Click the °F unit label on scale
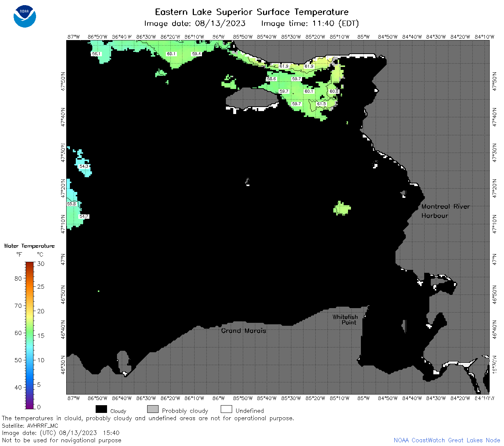The height and width of the screenshot is (446, 504). [19, 254]
